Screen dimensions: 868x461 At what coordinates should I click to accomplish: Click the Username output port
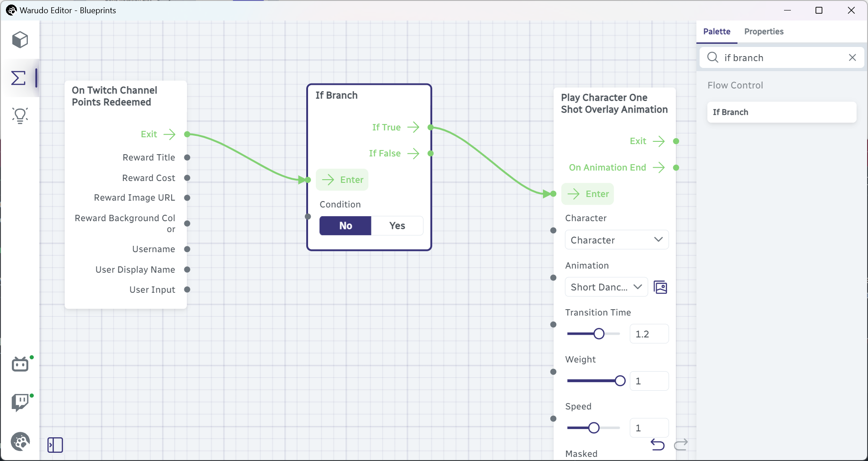[x=187, y=249]
